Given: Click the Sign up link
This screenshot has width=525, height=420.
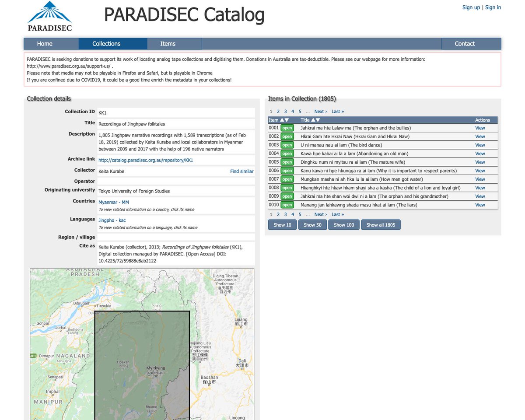Looking at the screenshot, I should tap(471, 7).
